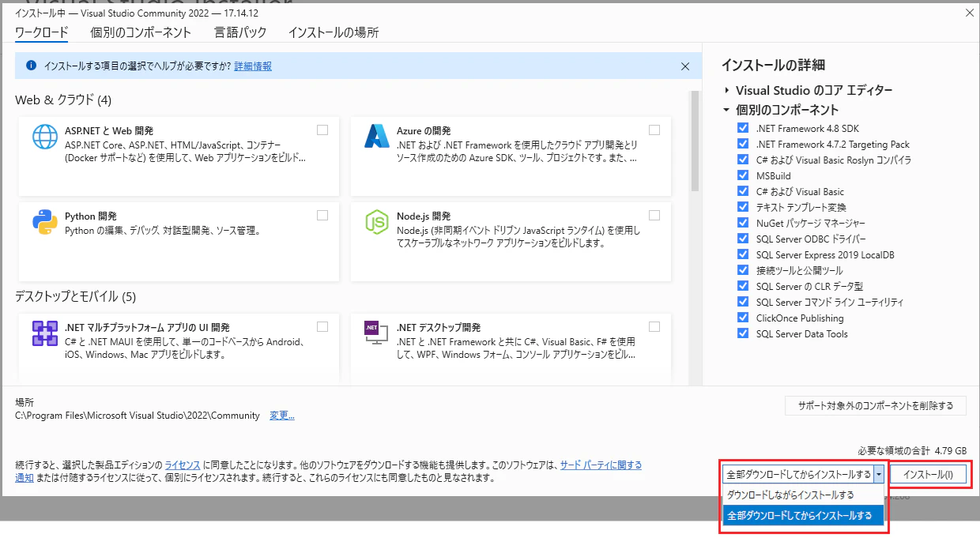Uncheck ClickOnce Publishing component

pyautogui.click(x=742, y=318)
